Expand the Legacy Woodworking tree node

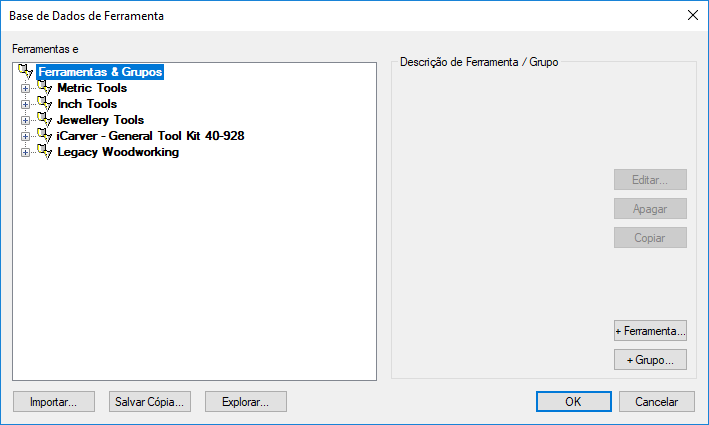(x=26, y=153)
